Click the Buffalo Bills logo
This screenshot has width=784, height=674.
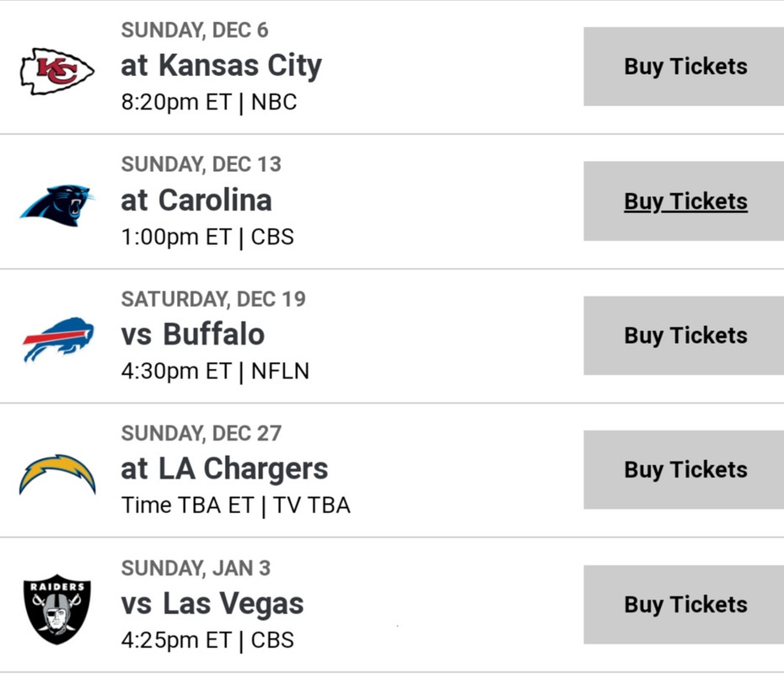[58, 340]
